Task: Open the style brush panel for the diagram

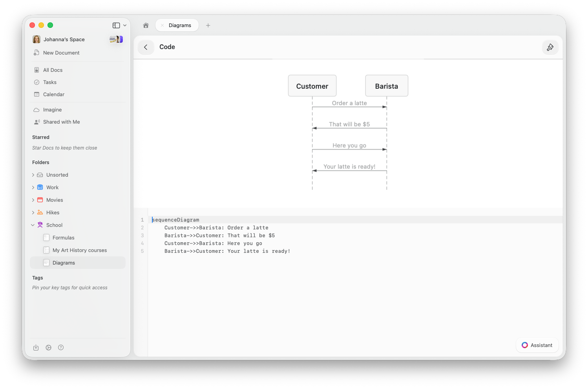Action: tap(550, 47)
